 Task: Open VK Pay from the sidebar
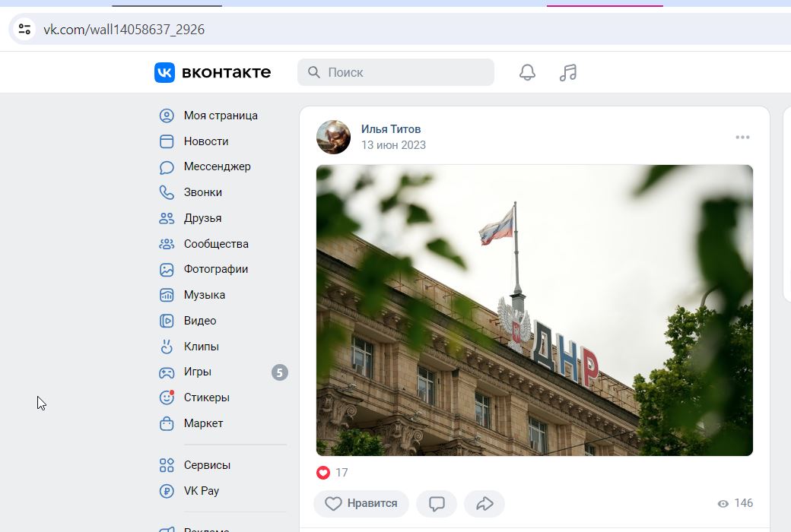[202, 491]
